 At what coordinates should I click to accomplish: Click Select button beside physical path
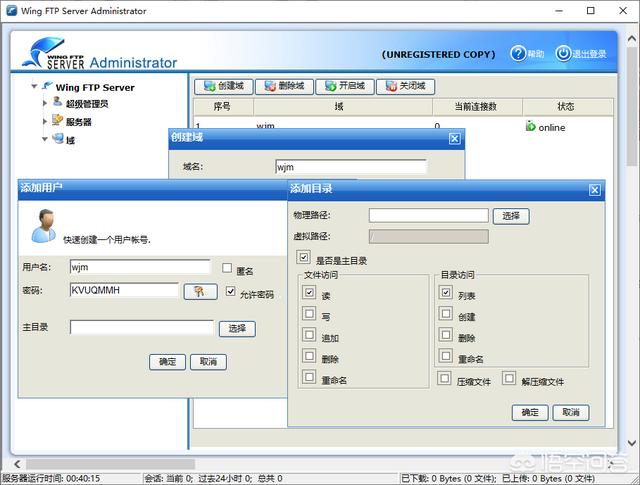click(511, 216)
